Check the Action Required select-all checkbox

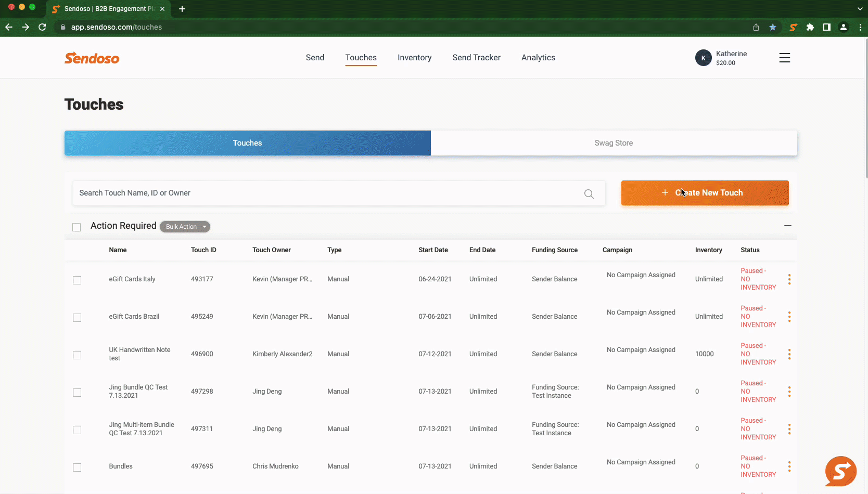[x=76, y=227]
